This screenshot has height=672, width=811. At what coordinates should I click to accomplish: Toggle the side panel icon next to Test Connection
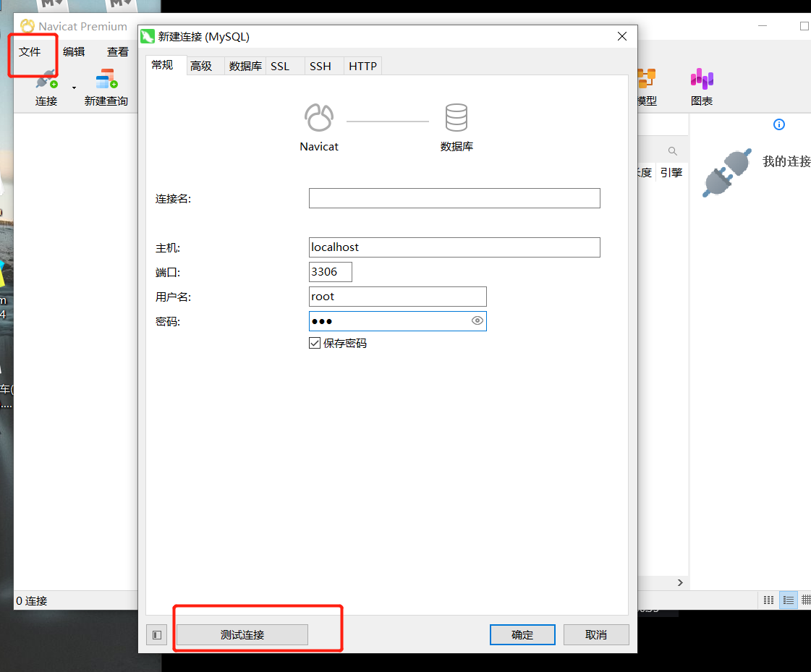[157, 635]
